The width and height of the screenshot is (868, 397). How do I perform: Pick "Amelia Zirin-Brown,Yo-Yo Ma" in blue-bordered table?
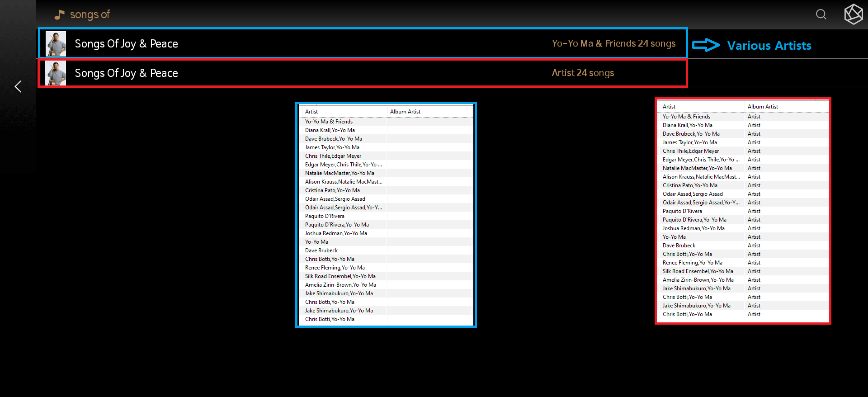tap(340, 285)
